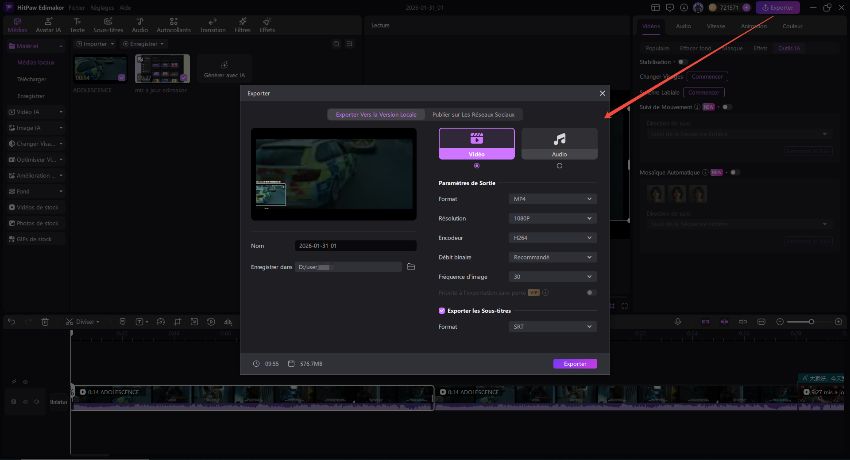Click the Nom file name field
The width and height of the screenshot is (850, 460).
[356, 245]
